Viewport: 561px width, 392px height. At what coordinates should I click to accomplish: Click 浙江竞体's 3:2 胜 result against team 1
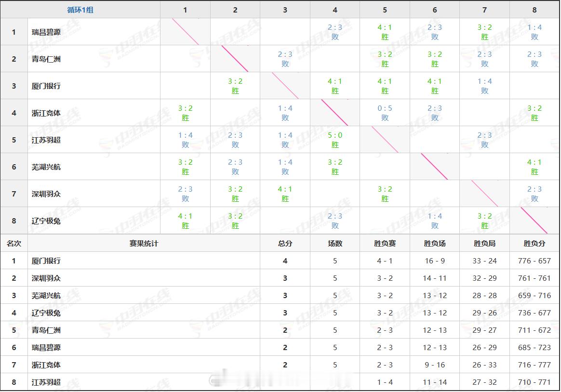coord(186,113)
